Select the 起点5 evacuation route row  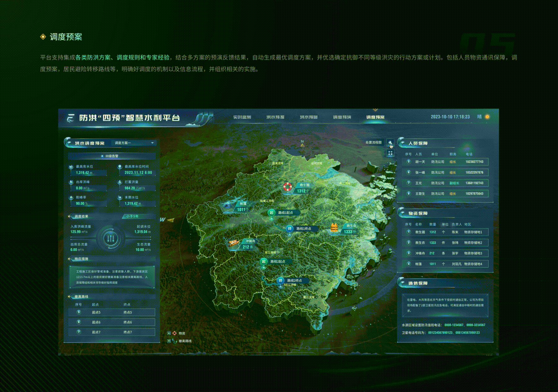pyautogui.click(x=112, y=312)
